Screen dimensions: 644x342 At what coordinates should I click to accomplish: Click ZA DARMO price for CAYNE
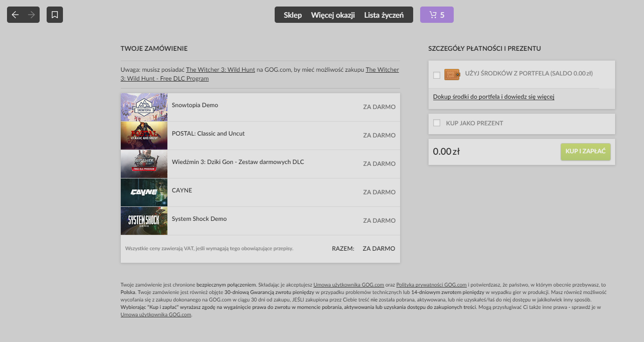379,192
